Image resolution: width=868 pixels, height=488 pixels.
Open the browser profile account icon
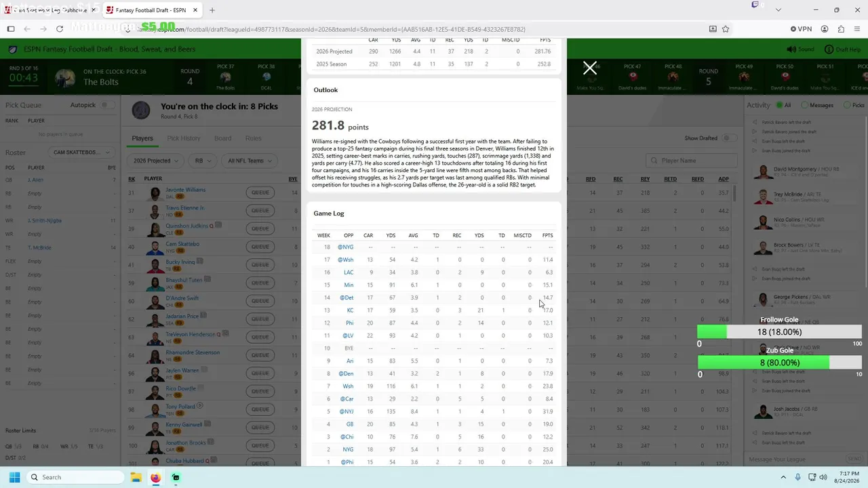tap(825, 29)
